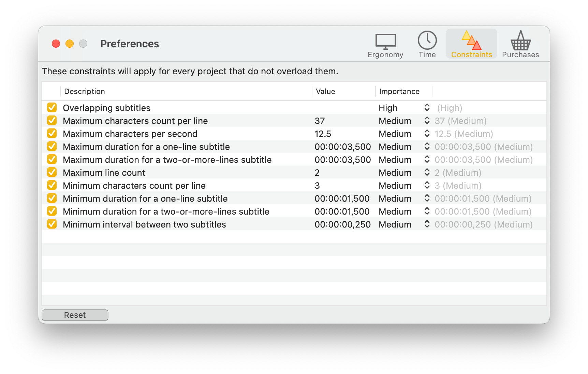Image resolution: width=588 pixels, height=374 pixels.
Task: Toggle Maximum line count checkbox
Action: pos(52,172)
